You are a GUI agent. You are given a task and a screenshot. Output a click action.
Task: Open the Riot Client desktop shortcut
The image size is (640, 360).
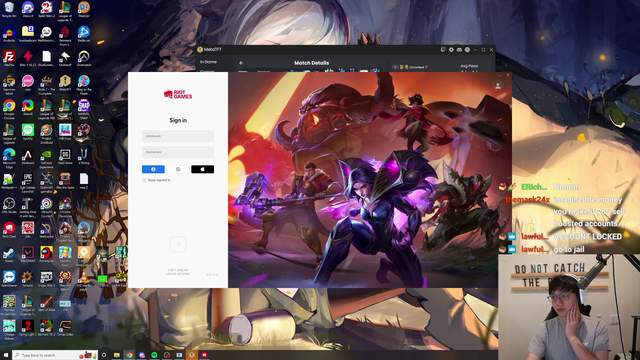[x=9, y=230]
